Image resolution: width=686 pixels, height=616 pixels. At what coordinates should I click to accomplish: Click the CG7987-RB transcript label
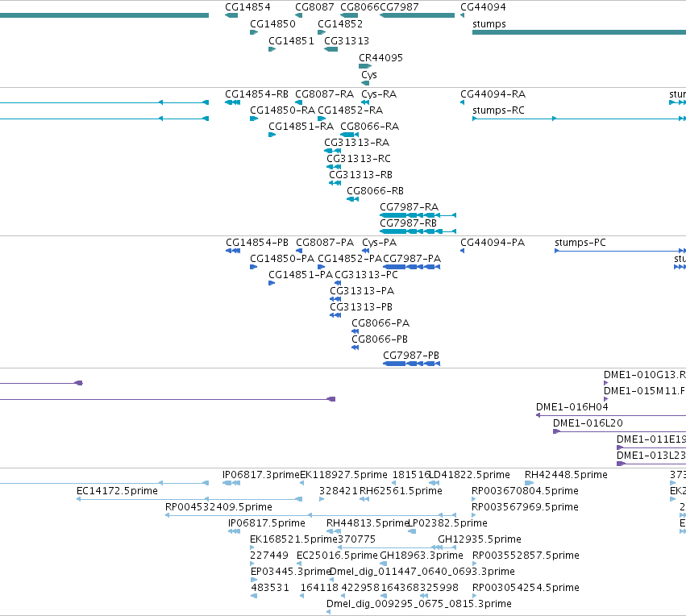[x=408, y=223]
